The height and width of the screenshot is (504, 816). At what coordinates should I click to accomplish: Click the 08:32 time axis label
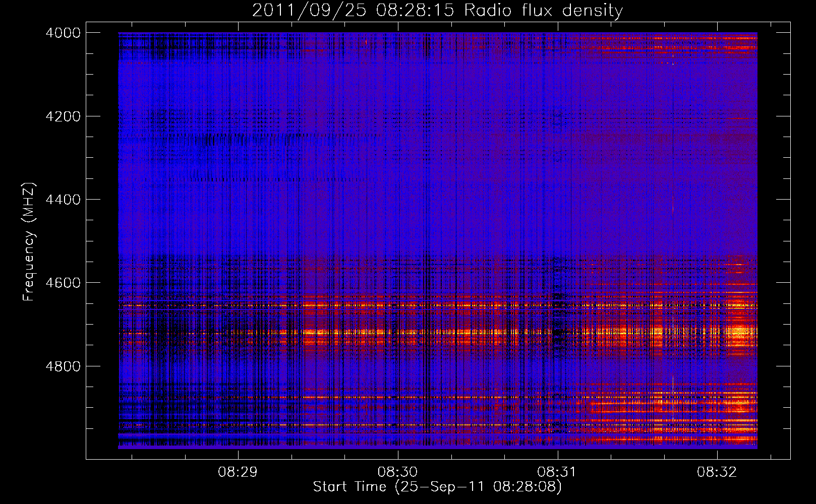[x=717, y=472]
